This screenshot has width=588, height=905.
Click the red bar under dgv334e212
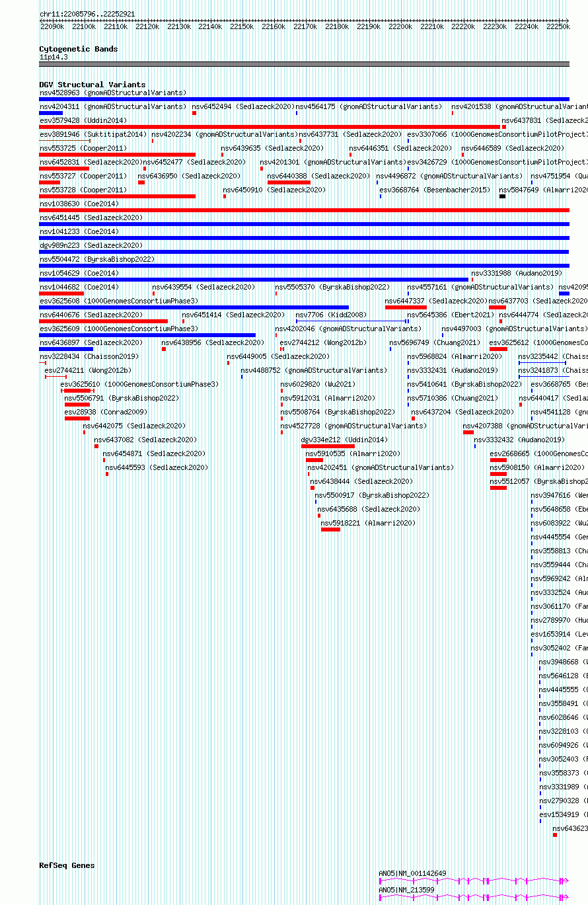point(328,446)
